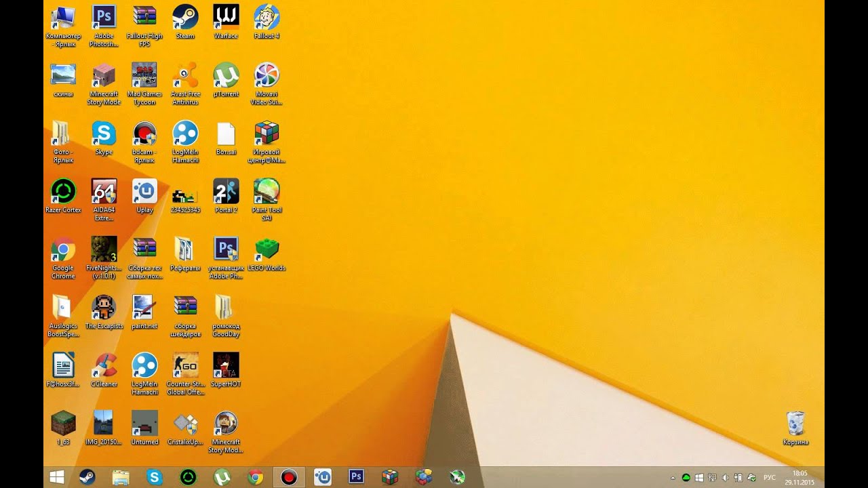The width and height of the screenshot is (868, 488).
Task: Select the SuperHOT desktop icon
Action: tap(226, 370)
